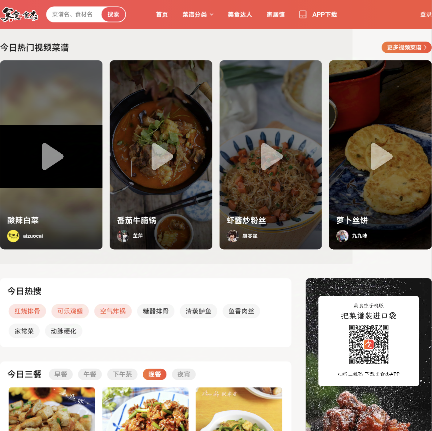Click the recipe search input field
432x431 pixels.
coord(75,14)
